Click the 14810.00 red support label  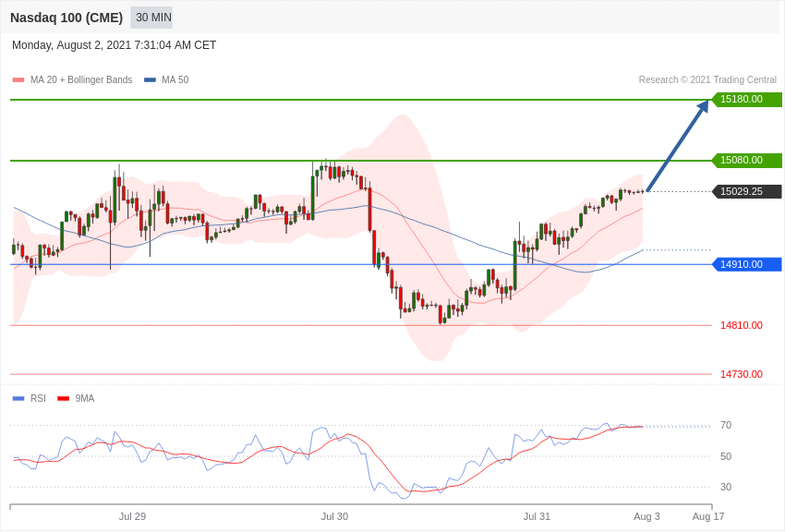click(741, 325)
